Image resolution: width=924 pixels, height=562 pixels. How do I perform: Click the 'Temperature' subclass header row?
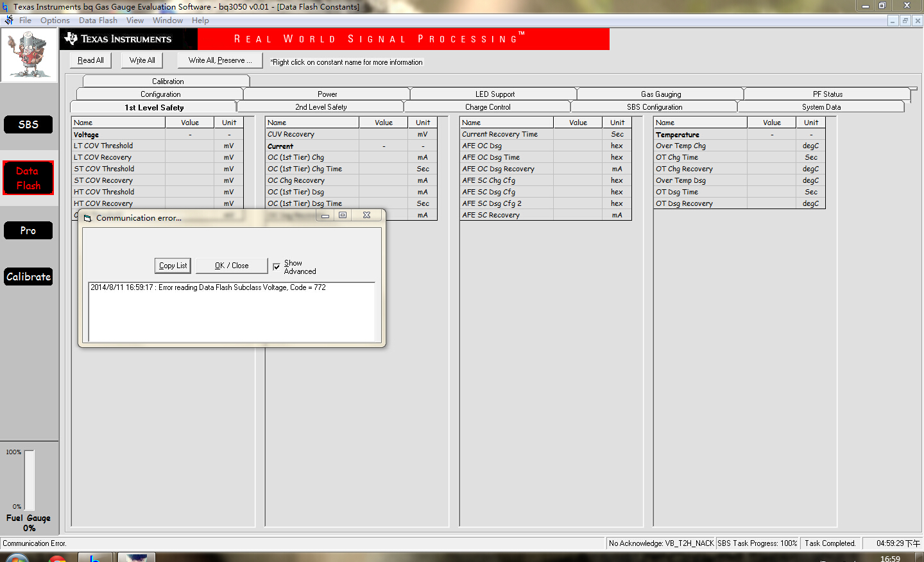739,135
